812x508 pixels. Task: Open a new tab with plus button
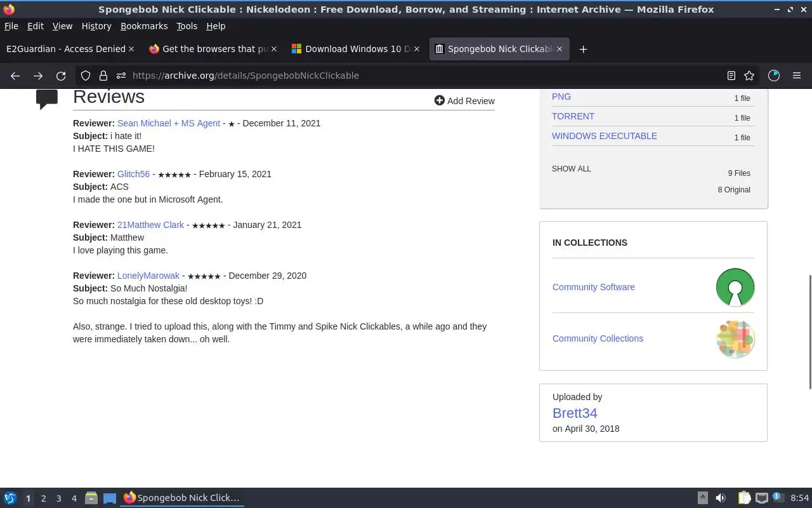pyautogui.click(x=583, y=49)
